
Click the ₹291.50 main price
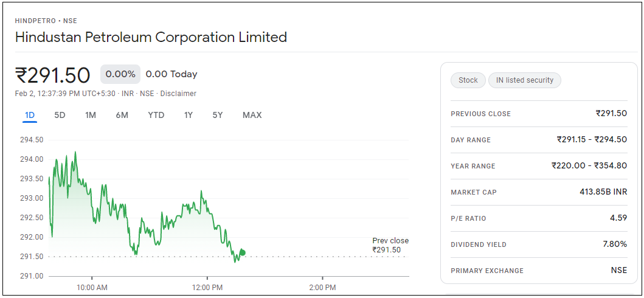click(x=52, y=75)
